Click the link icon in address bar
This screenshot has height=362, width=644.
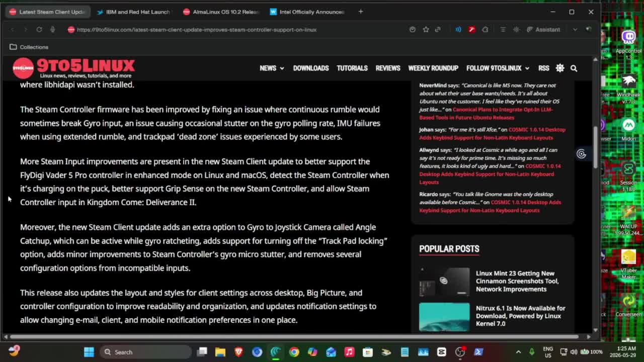(x=438, y=30)
